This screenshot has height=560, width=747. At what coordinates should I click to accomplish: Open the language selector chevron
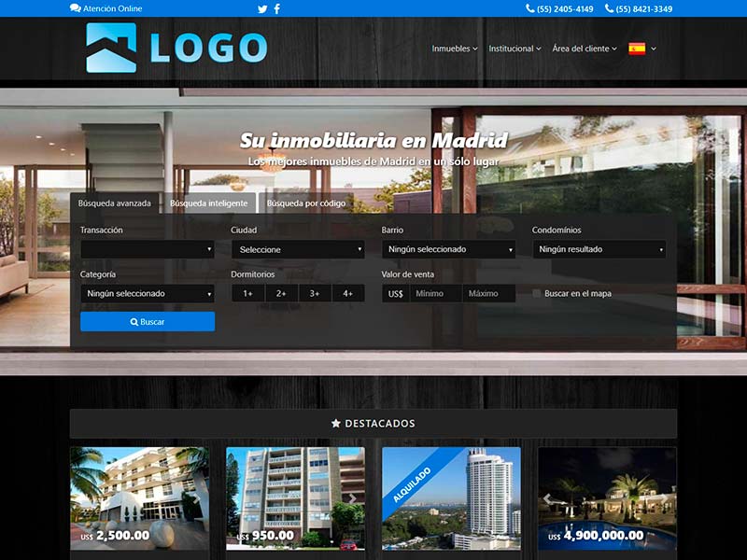coord(654,49)
